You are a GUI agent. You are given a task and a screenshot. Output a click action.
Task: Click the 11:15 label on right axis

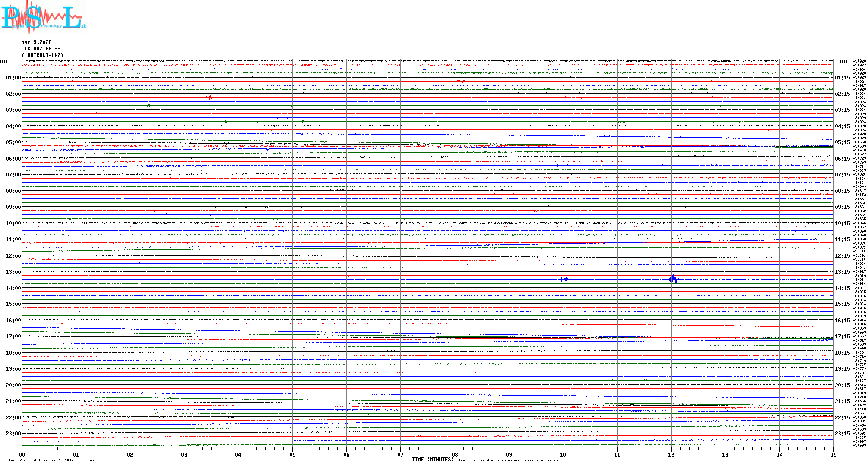tap(842, 239)
